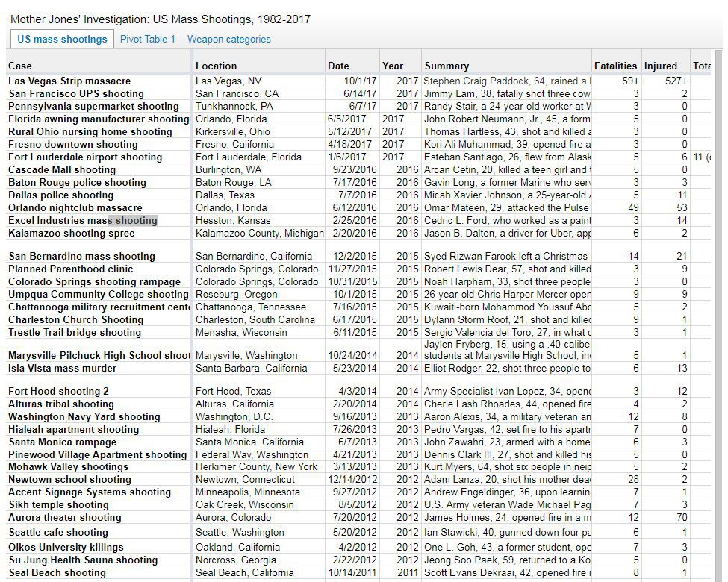Select the Hesston, Kansas location cell
The width and height of the screenshot is (728, 582).
click(259, 220)
